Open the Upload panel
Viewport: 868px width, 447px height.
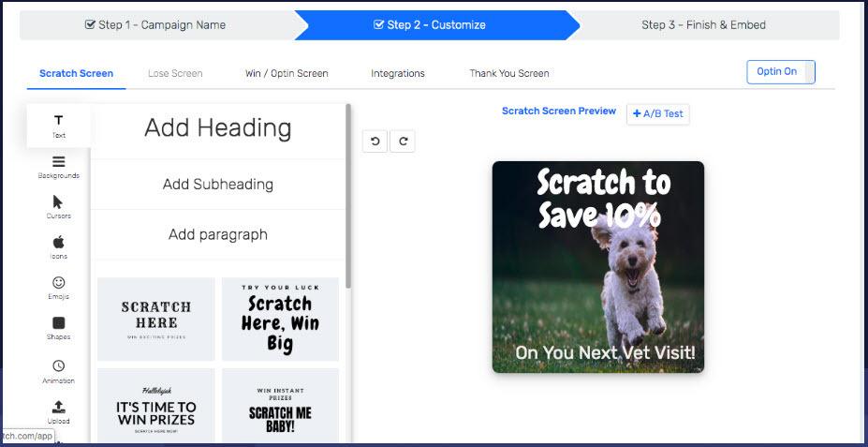coord(59,412)
